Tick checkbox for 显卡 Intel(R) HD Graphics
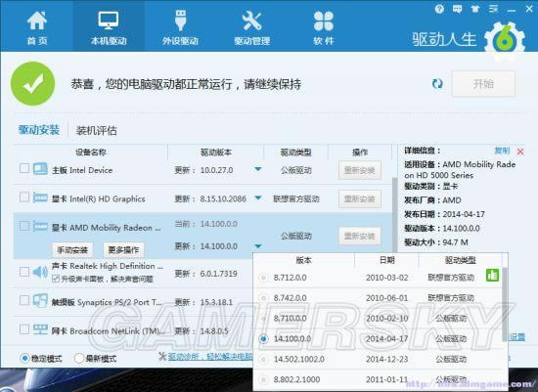This screenshot has width=538, height=392. pos(24,196)
